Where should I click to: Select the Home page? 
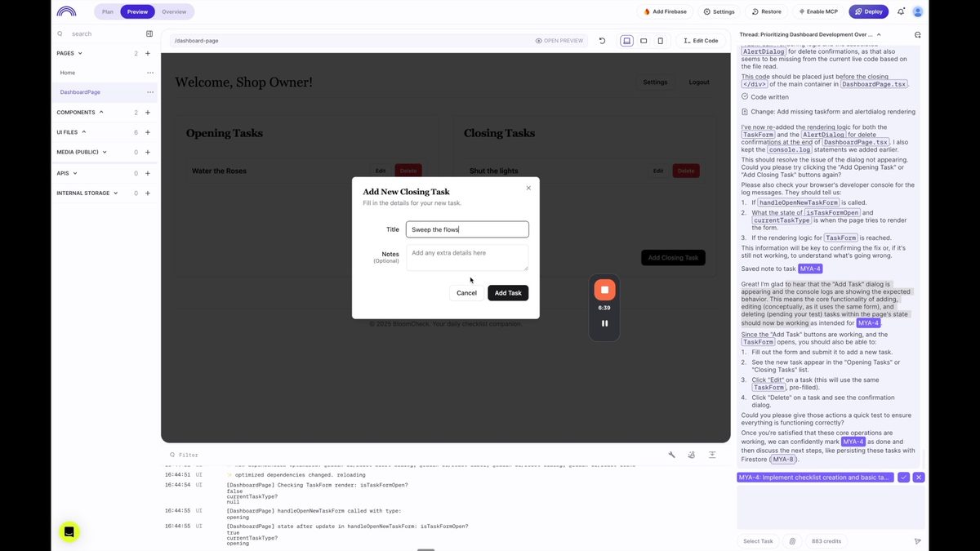coord(68,73)
